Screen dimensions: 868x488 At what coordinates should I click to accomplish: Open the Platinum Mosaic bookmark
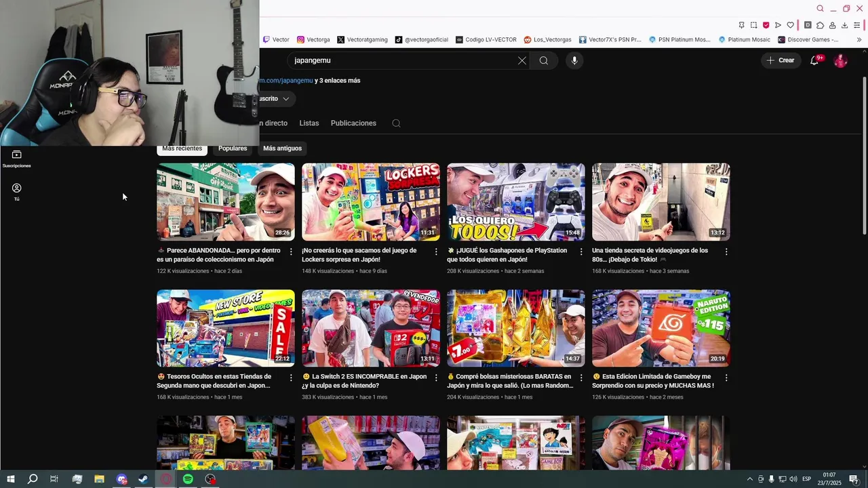pos(745,39)
